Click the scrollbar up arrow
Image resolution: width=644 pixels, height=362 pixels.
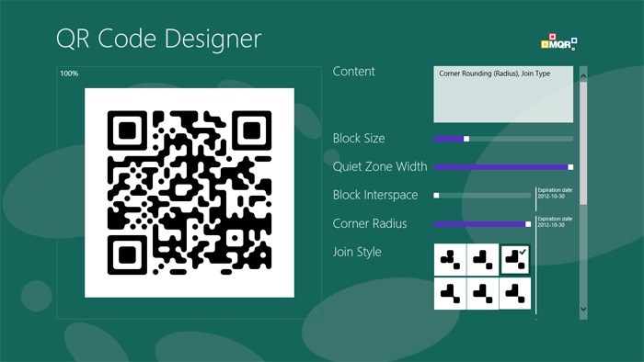click(x=583, y=76)
